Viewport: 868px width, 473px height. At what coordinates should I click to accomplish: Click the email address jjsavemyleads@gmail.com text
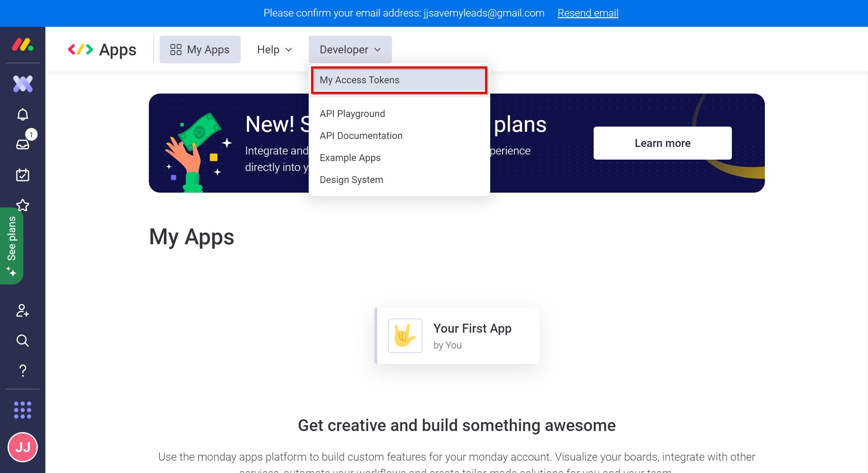(x=484, y=13)
